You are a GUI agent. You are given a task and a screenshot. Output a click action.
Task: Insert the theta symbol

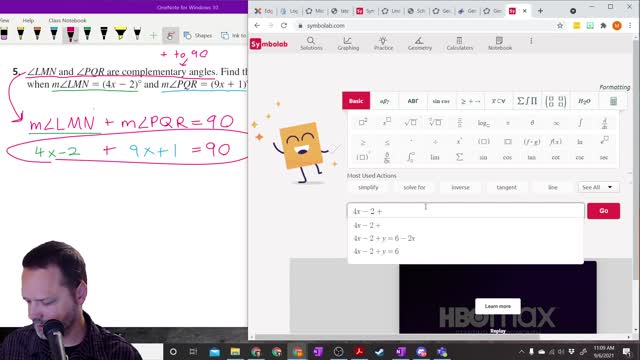pos(532,123)
